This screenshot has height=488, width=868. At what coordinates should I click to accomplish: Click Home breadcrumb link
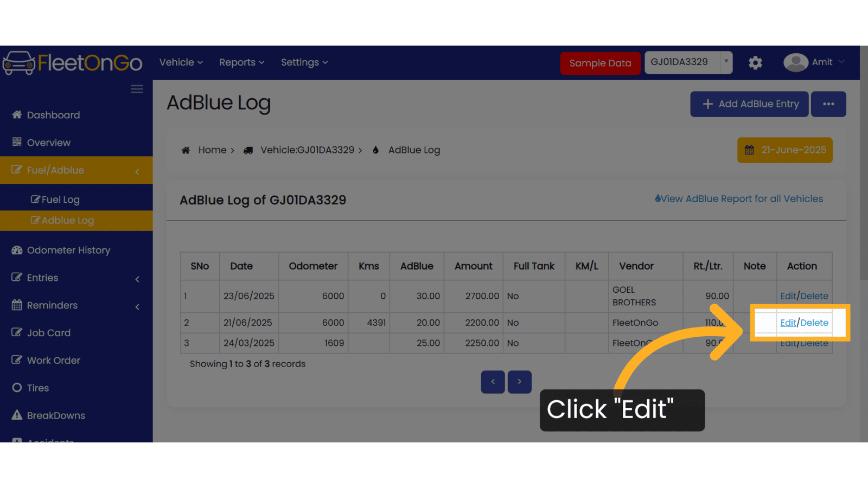(212, 150)
